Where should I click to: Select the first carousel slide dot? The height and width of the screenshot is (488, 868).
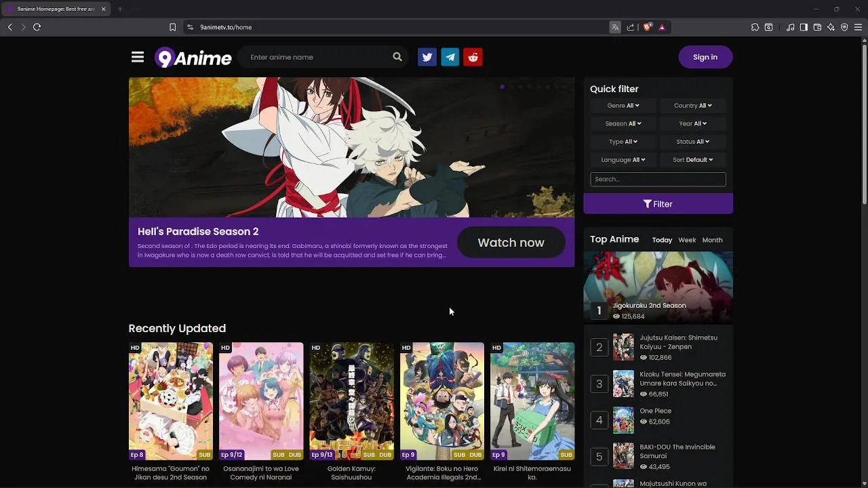[502, 87]
